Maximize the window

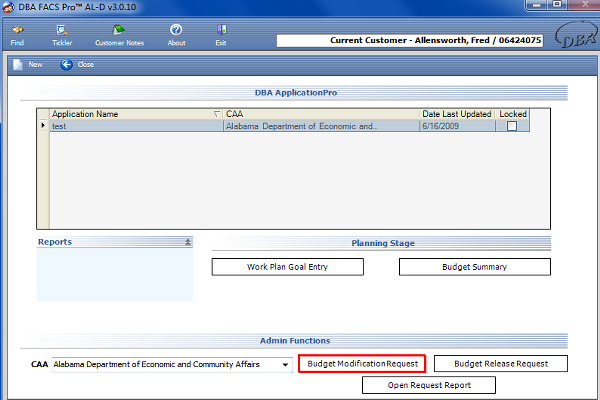click(557, 5)
